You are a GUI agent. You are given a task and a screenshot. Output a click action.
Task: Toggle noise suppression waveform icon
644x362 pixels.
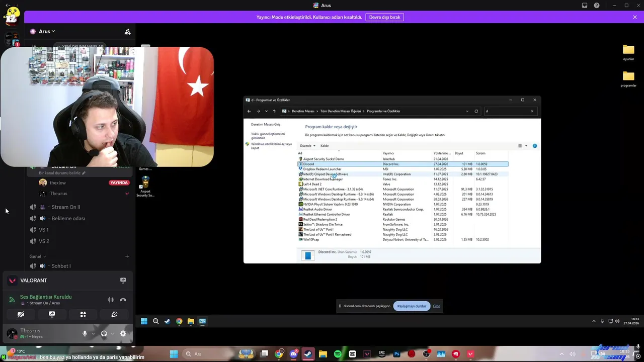click(111, 300)
